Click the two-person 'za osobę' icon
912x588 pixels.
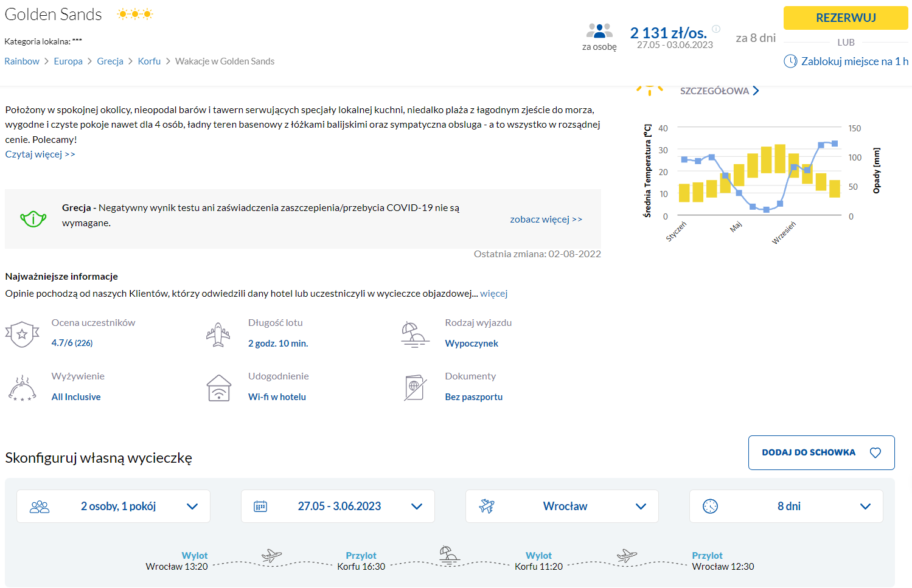click(599, 30)
